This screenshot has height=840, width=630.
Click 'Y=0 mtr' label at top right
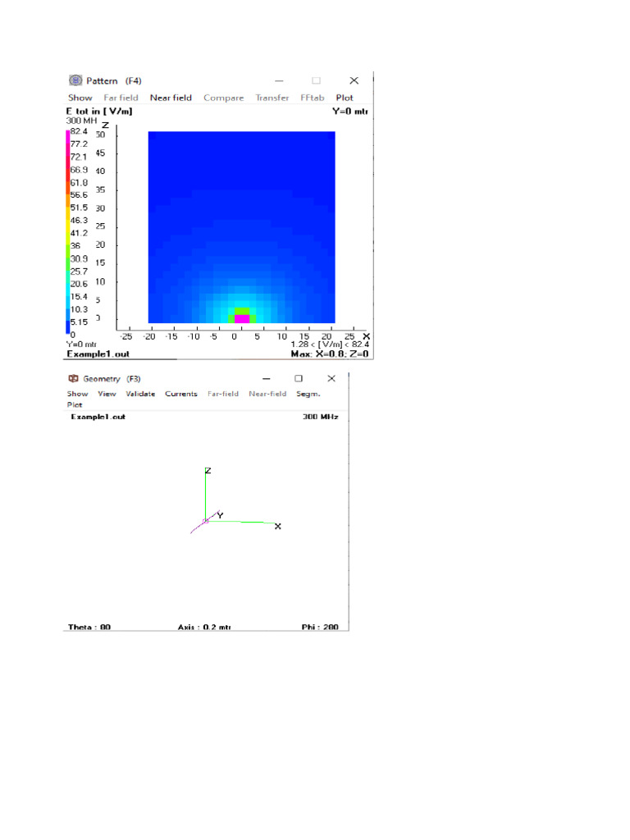click(349, 111)
